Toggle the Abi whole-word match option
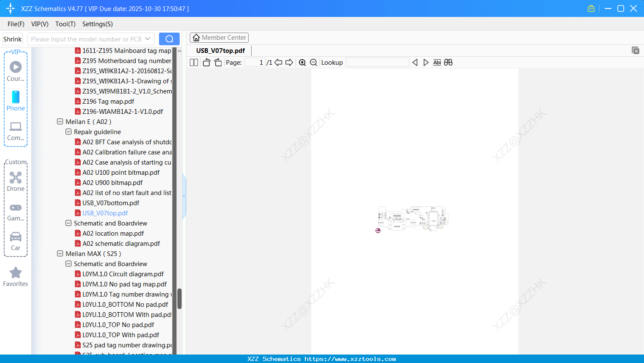 point(437,63)
